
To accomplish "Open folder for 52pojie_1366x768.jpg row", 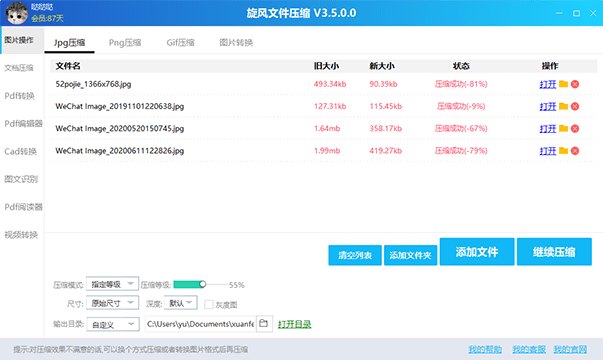I will pyautogui.click(x=563, y=84).
